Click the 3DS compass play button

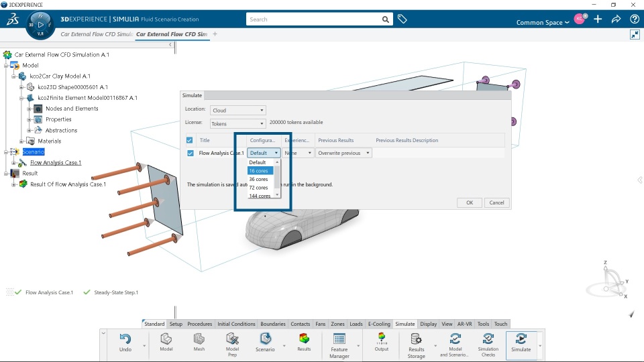coord(40,25)
